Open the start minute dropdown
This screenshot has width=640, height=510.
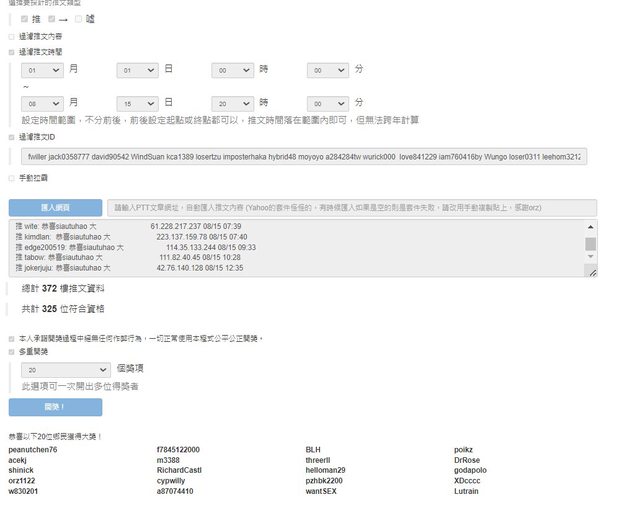(328, 70)
